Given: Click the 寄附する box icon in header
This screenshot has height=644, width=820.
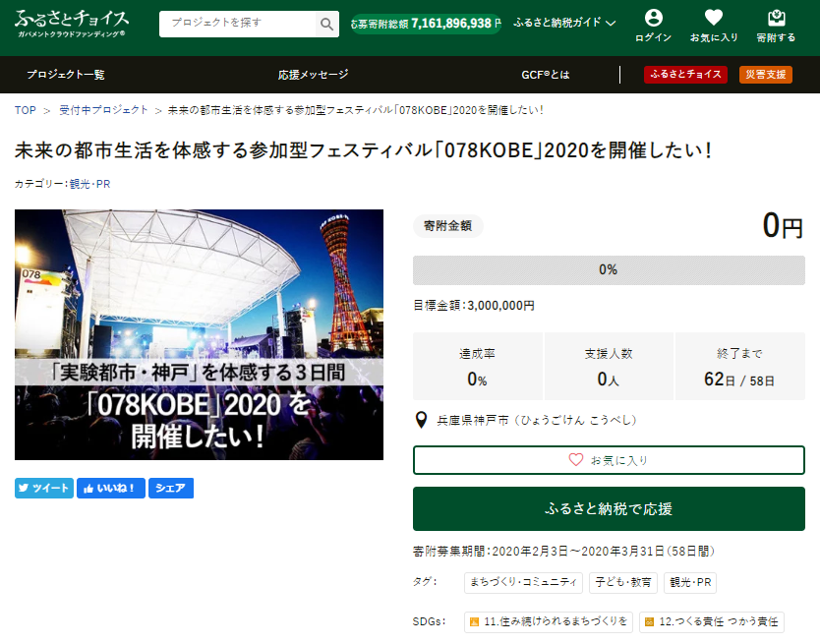Looking at the screenshot, I should (x=776, y=26).
